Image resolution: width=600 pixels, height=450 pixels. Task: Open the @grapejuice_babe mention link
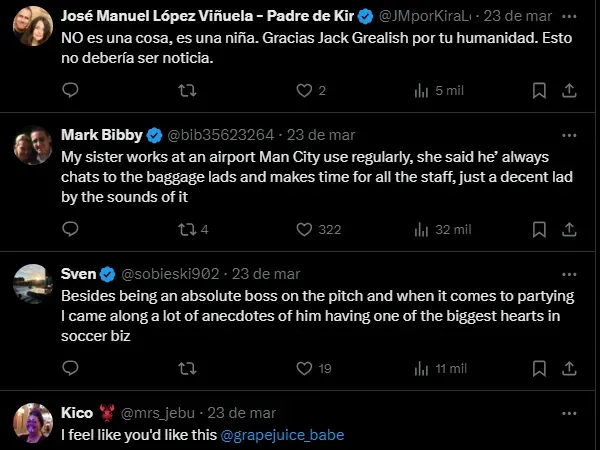pos(281,435)
